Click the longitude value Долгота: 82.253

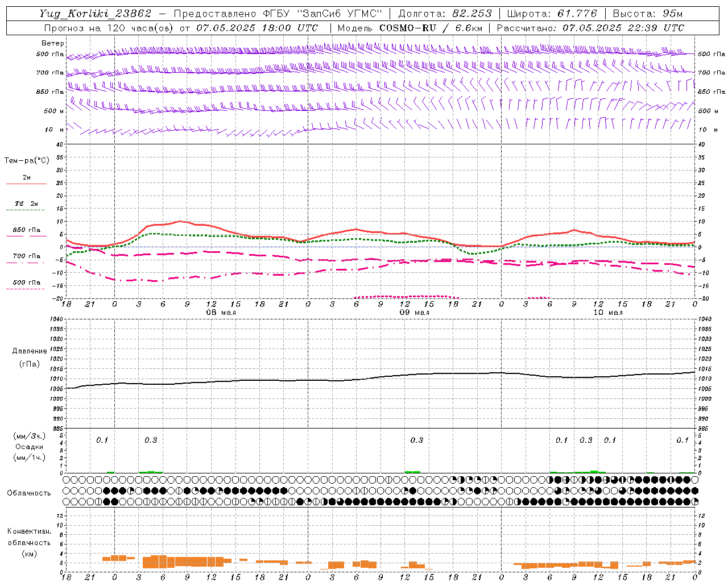click(x=445, y=14)
